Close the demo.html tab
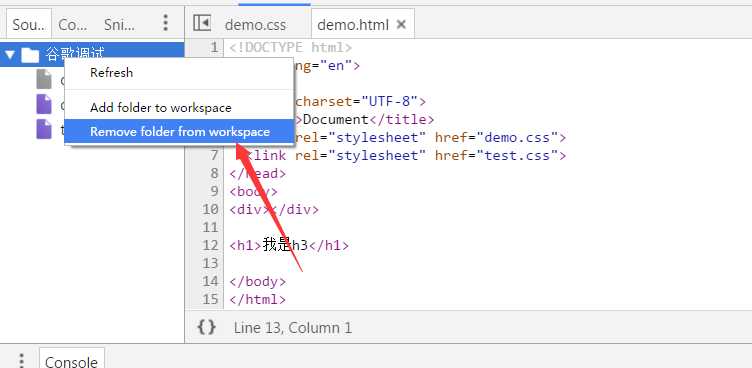Viewport: 752px width, 368px height. coord(401,24)
